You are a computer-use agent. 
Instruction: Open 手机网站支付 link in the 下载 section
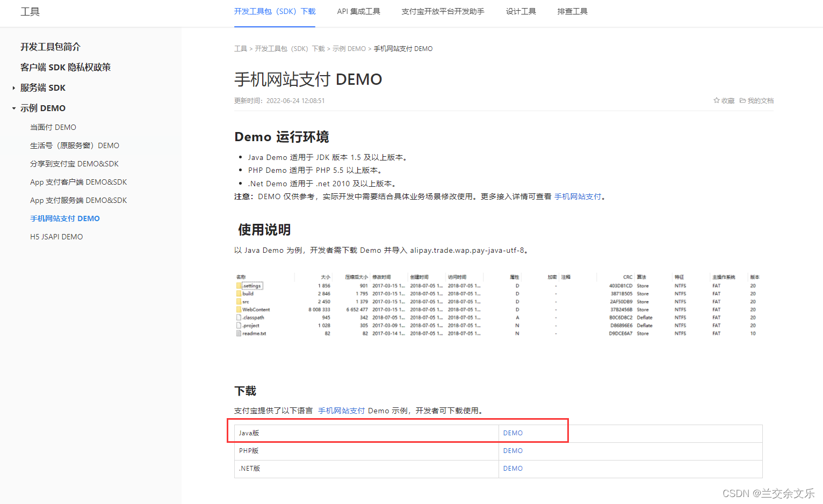point(342,411)
